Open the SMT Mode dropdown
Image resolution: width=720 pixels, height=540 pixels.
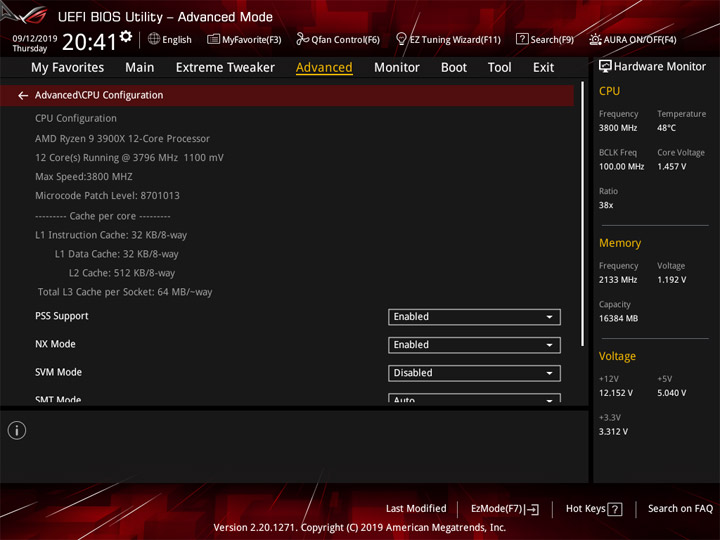[x=474, y=398]
